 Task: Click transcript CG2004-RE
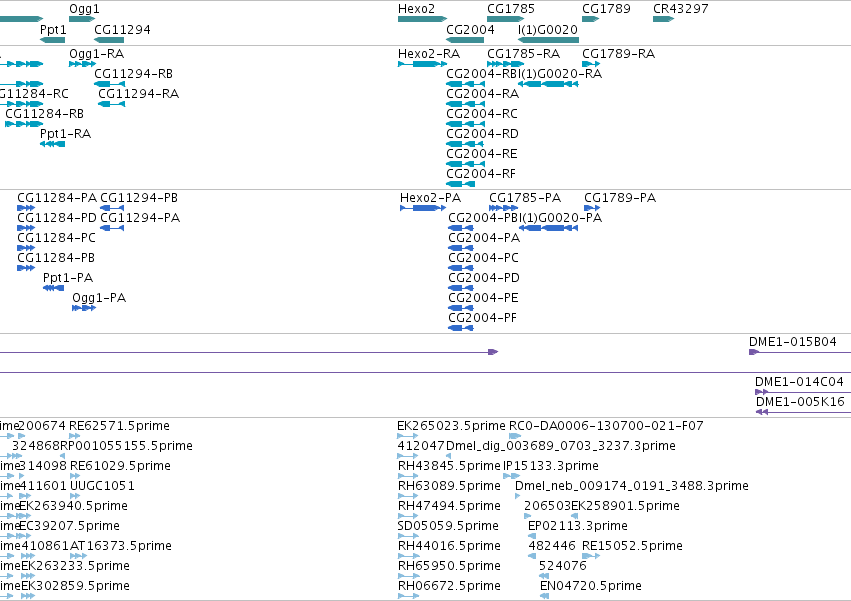(x=466, y=165)
